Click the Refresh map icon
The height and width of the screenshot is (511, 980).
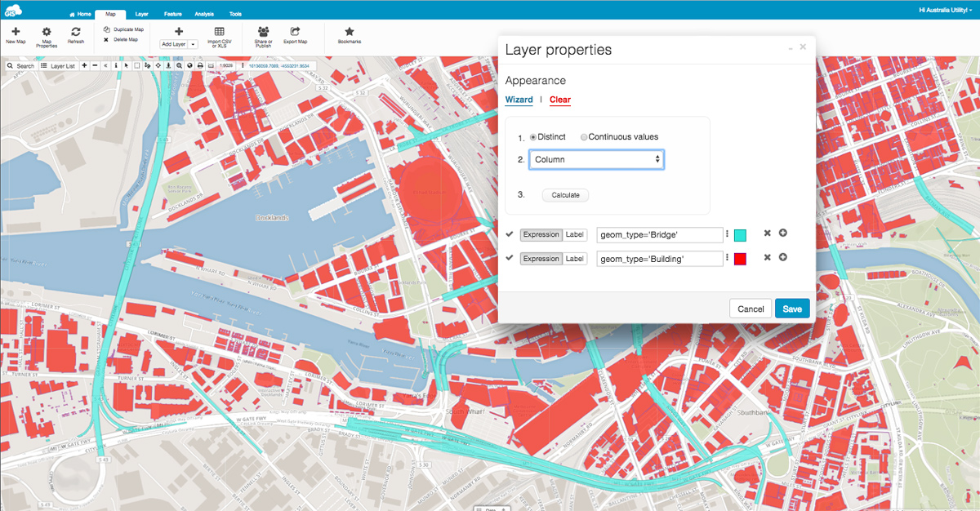coord(75,32)
